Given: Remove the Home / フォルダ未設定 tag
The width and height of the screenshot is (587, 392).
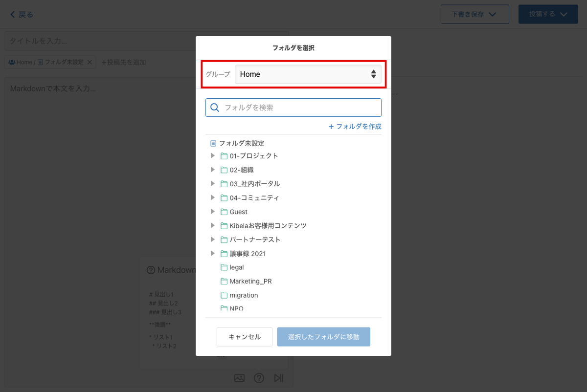Looking at the screenshot, I should (x=90, y=63).
